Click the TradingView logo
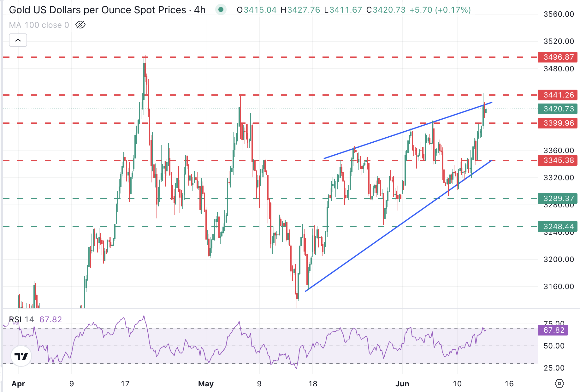Viewport: 580px width, 392px height. pos(21,356)
